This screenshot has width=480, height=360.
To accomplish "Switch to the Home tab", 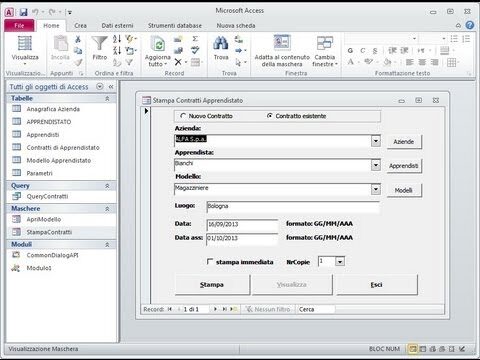I will coord(51,25).
